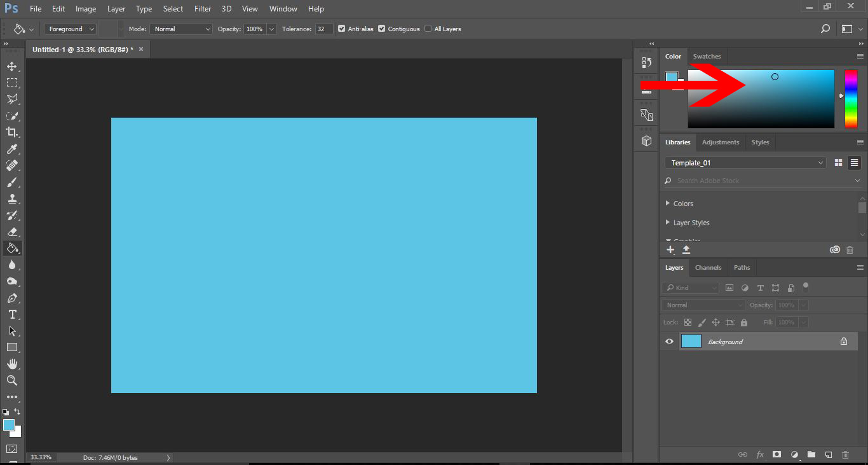The height and width of the screenshot is (465, 868).
Task: Turn layer filtering on or off in the Layers panel
Action: coord(806,286)
